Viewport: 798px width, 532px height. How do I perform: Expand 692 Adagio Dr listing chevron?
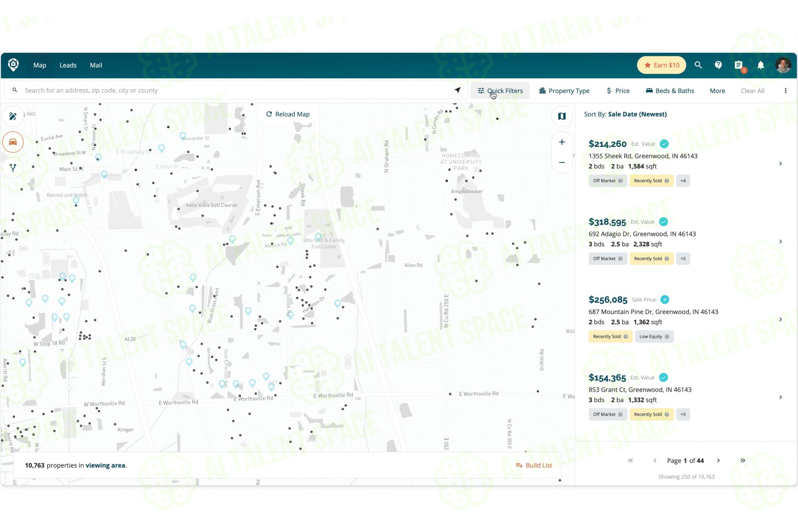click(780, 242)
